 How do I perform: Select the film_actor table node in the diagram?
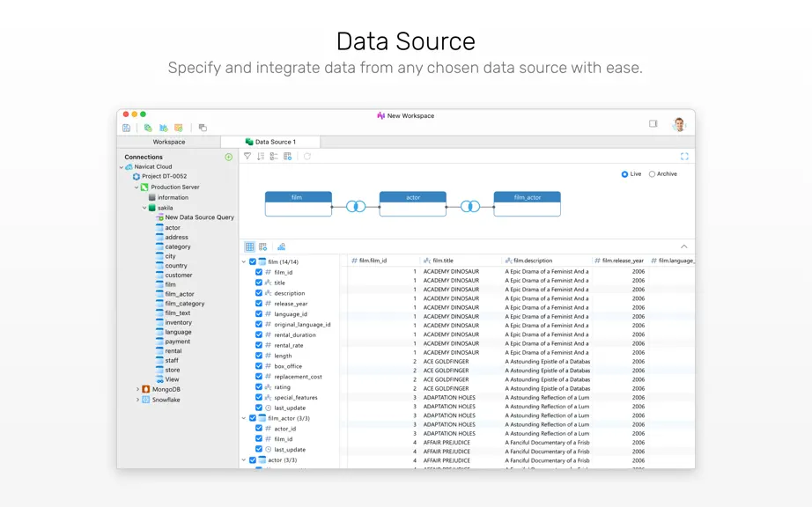[x=528, y=203]
